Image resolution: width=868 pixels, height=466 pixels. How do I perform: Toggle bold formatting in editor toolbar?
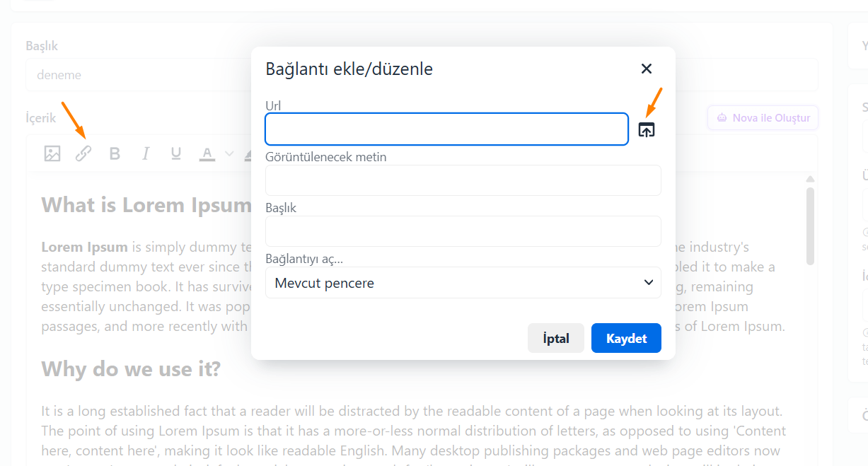[115, 153]
